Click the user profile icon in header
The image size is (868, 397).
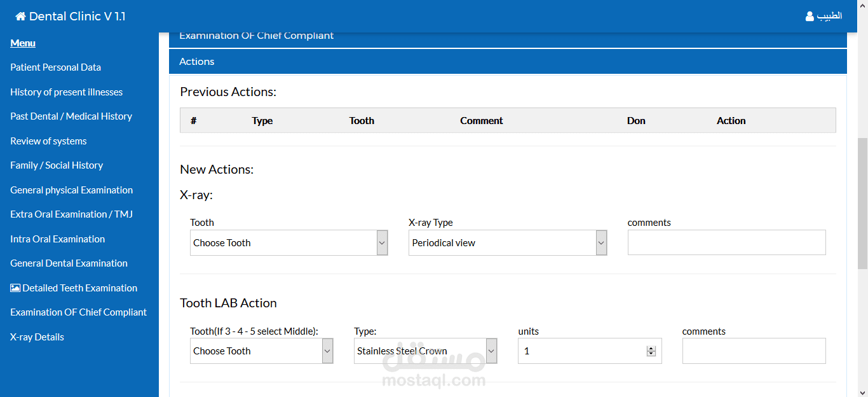click(810, 17)
